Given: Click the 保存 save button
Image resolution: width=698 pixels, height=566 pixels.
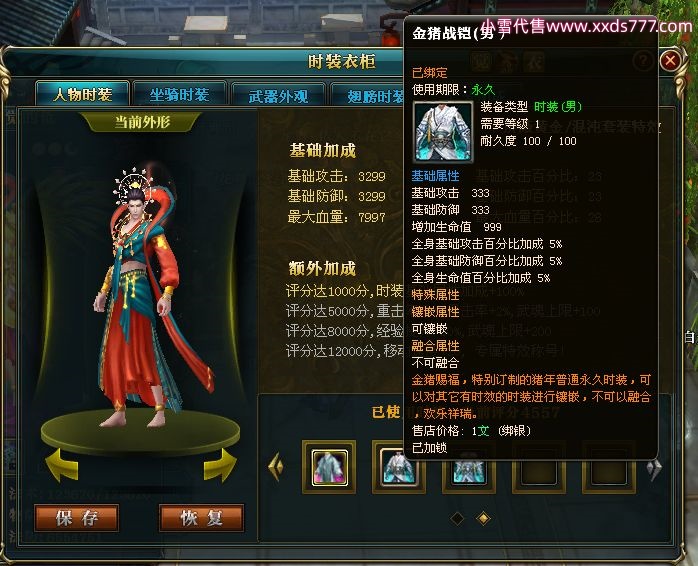Looking at the screenshot, I should click(x=77, y=518).
